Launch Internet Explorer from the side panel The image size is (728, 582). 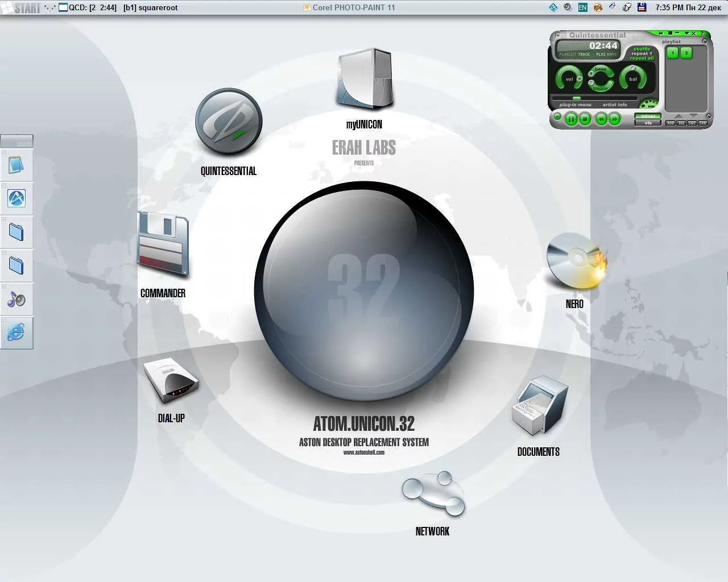tap(16, 332)
